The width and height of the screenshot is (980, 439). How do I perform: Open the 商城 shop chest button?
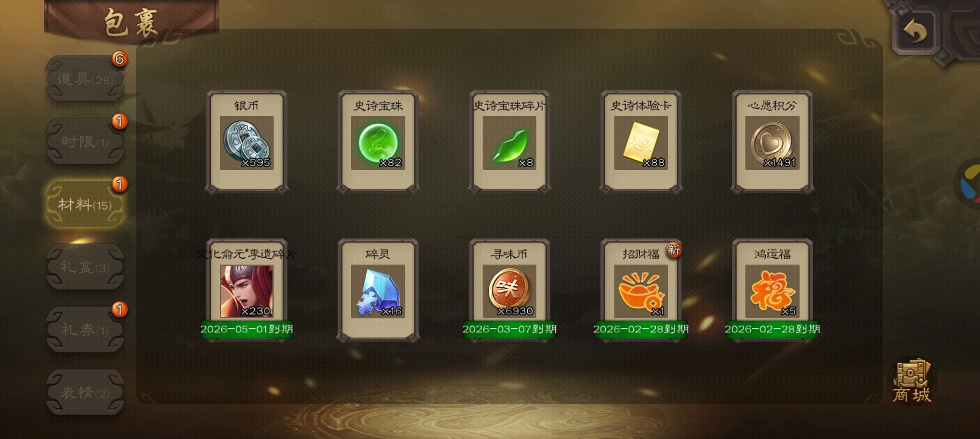[x=912, y=381]
